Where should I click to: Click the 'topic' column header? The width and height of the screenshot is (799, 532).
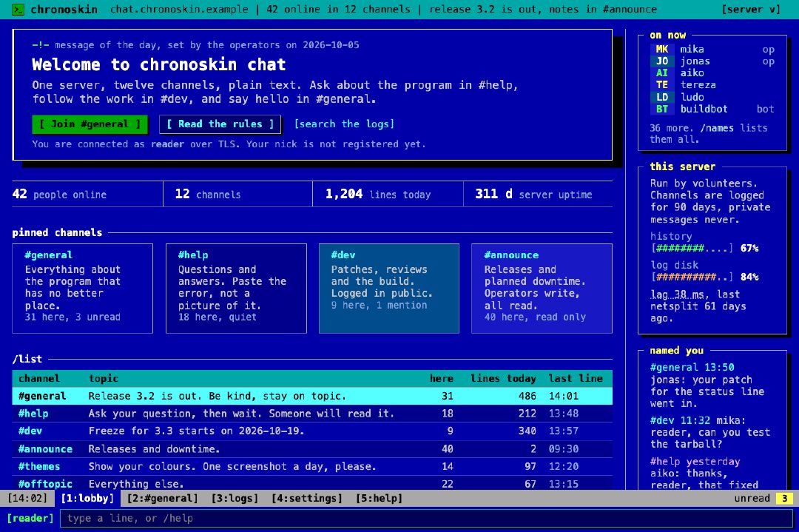104,379
